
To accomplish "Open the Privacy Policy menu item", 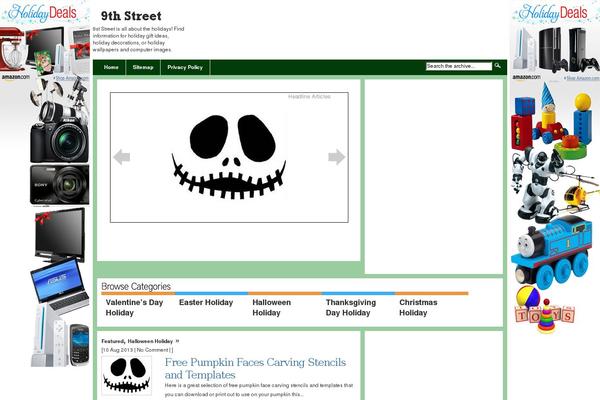I will pyautogui.click(x=185, y=67).
